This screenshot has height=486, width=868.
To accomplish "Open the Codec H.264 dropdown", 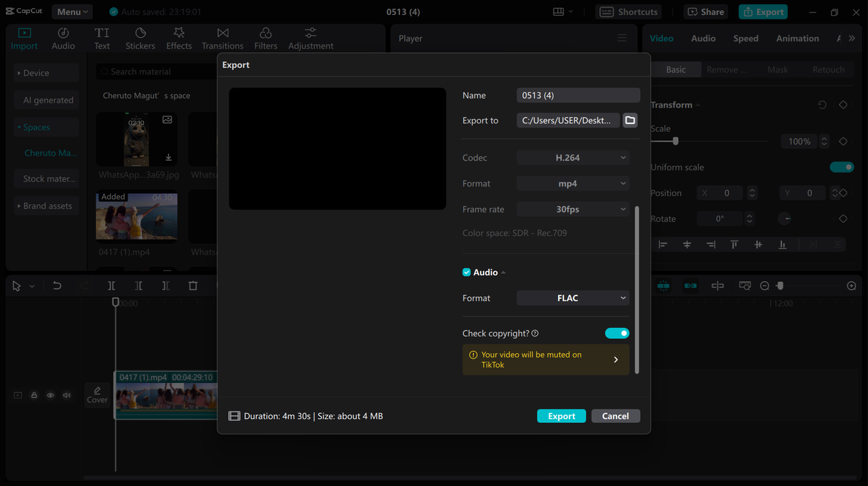I will point(573,158).
